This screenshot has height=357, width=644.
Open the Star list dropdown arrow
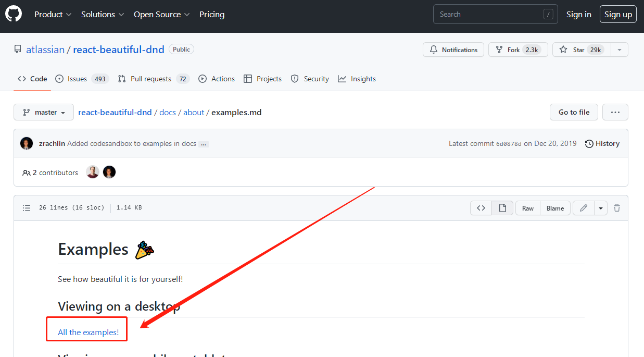tap(619, 50)
